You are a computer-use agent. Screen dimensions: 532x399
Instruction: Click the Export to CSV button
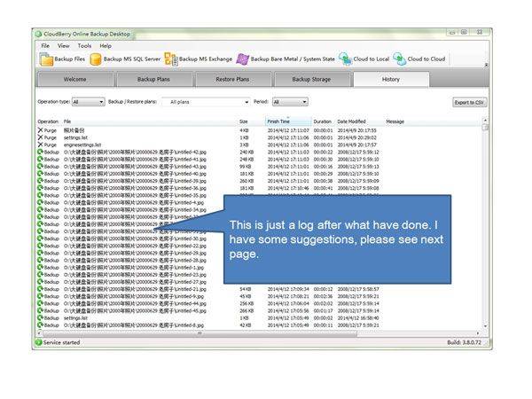pos(470,103)
